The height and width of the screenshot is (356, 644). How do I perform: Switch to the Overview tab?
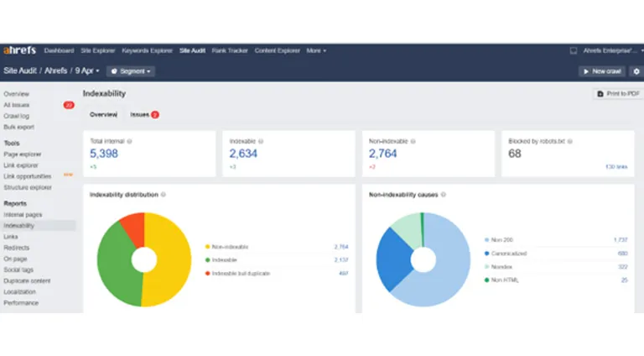click(103, 115)
